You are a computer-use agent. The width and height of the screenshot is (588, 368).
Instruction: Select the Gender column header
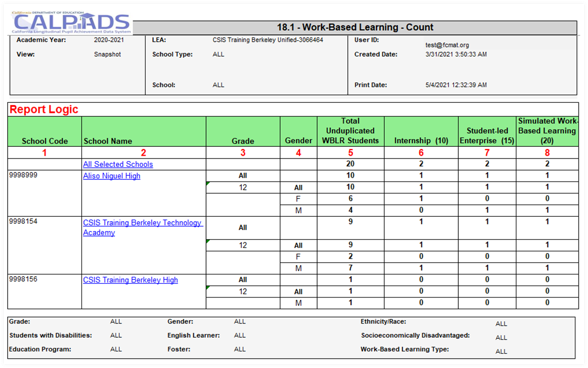coord(298,141)
